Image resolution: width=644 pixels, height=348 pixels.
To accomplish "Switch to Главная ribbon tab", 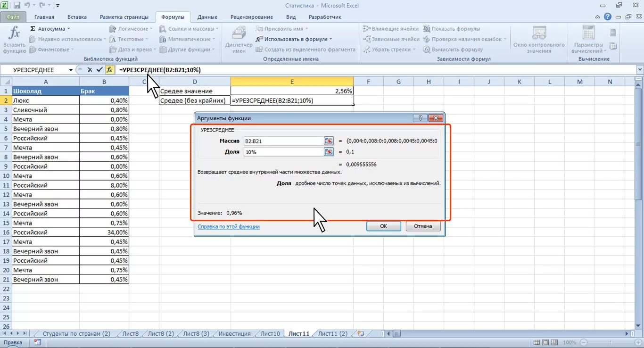I will pyautogui.click(x=44, y=17).
